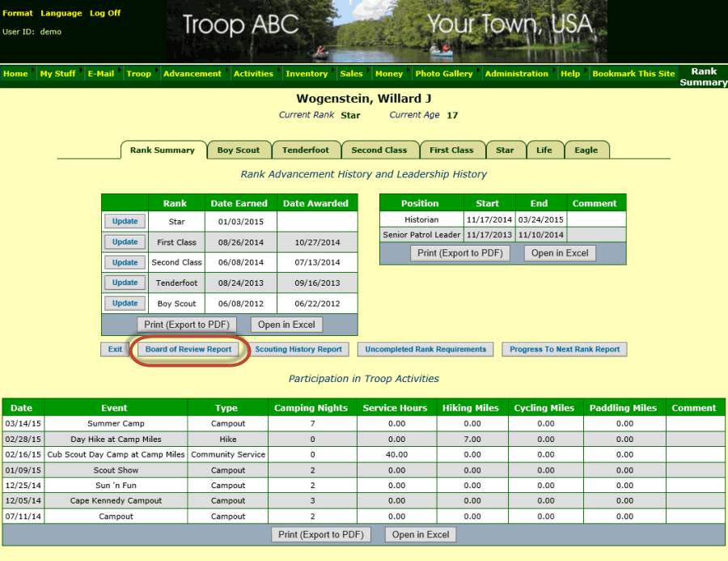Viewport: 728px width, 561px height.
Task: Open the Inventory menu
Action: pos(307,74)
